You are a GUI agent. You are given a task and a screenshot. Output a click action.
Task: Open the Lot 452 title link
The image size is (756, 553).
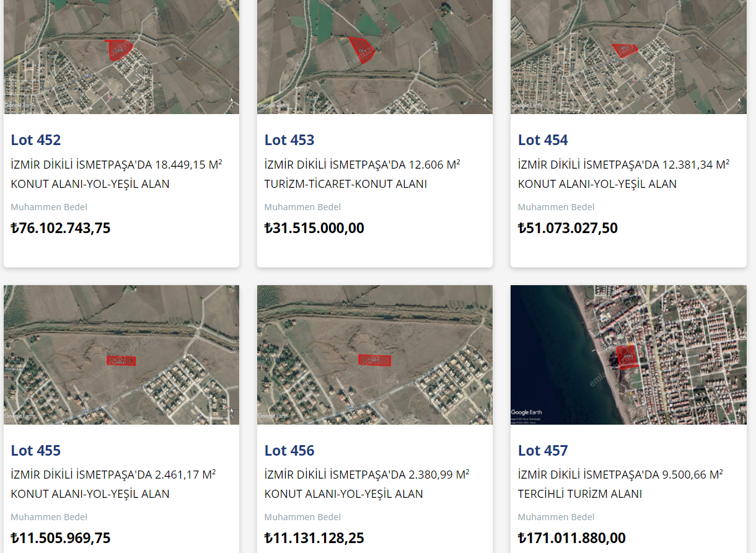pos(36,140)
